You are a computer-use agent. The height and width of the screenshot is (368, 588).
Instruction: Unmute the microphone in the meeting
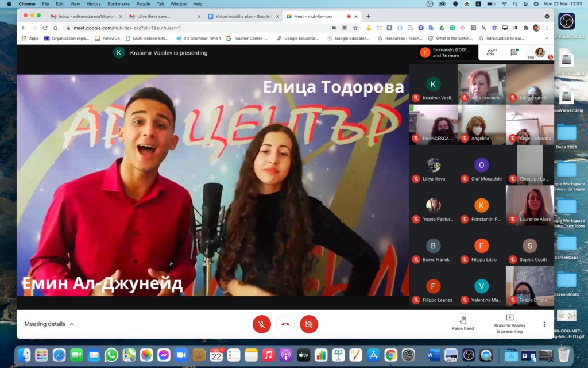262,324
